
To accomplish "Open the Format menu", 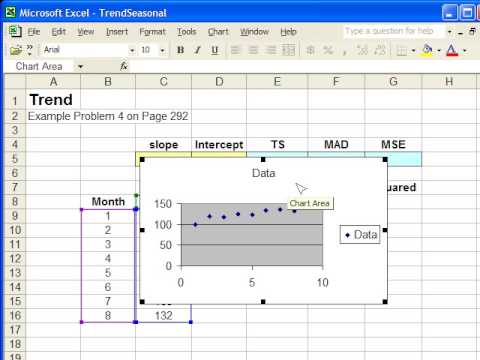I will coord(152,32).
